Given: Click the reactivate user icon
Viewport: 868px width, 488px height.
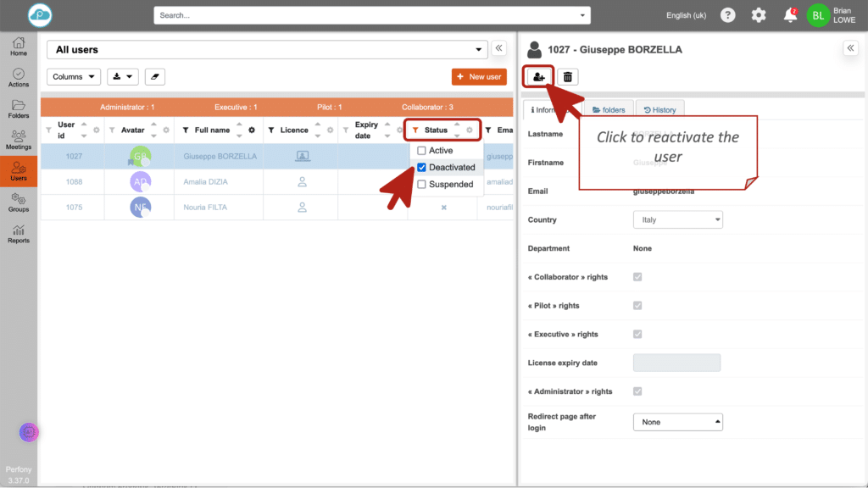Looking at the screenshot, I should [x=538, y=77].
